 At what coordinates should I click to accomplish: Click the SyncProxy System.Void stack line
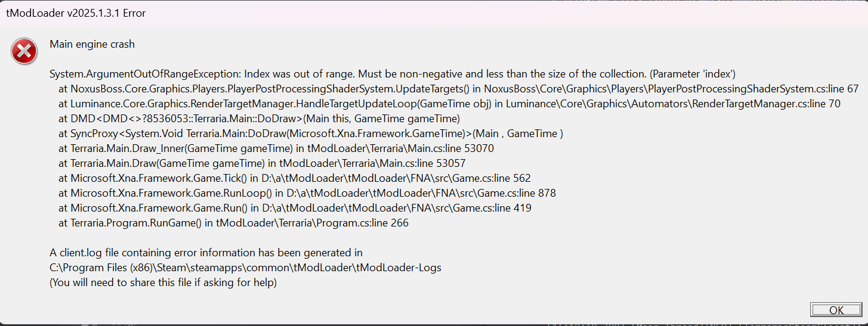(310, 133)
